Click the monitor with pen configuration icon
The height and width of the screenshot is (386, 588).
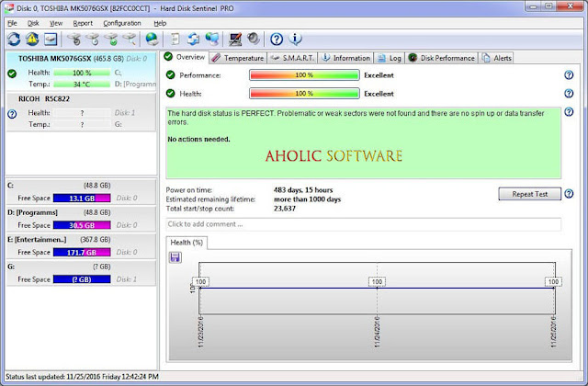pyautogui.click(x=235, y=39)
